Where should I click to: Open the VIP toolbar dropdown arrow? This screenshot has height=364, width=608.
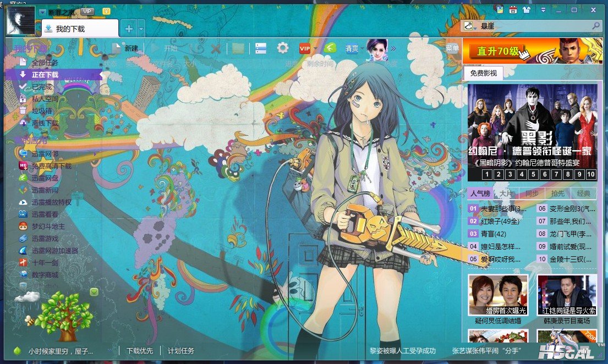(315, 48)
